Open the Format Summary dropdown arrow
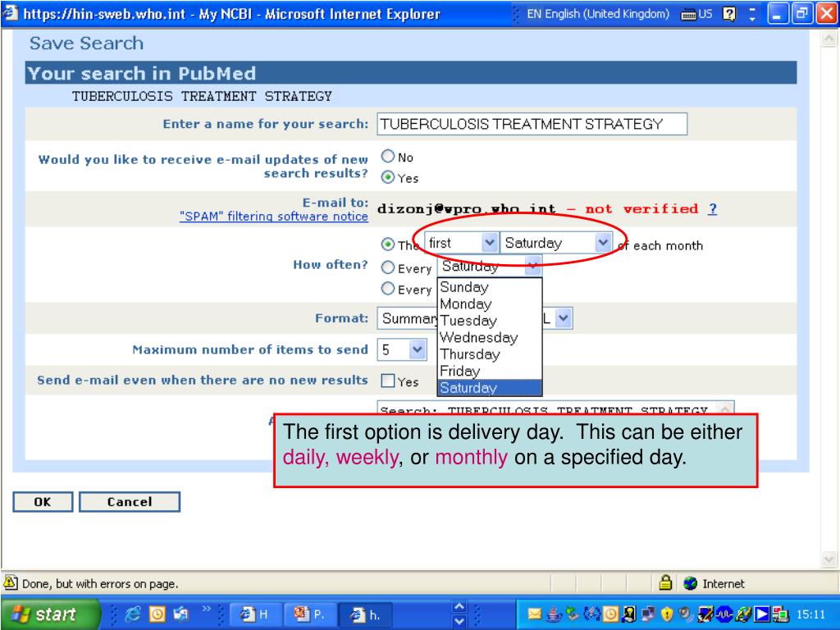The width and height of the screenshot is (840, 630). pyautogui.click(x=563, y=318)
